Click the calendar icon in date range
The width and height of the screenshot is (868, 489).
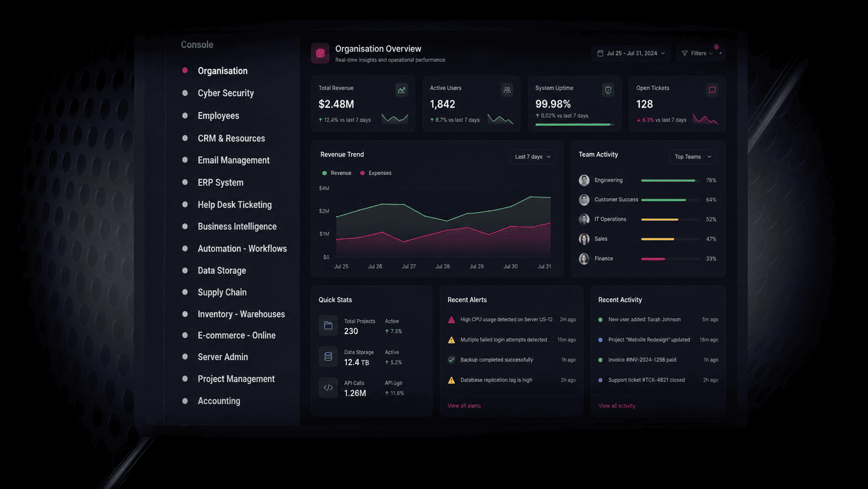click(600, 53)
